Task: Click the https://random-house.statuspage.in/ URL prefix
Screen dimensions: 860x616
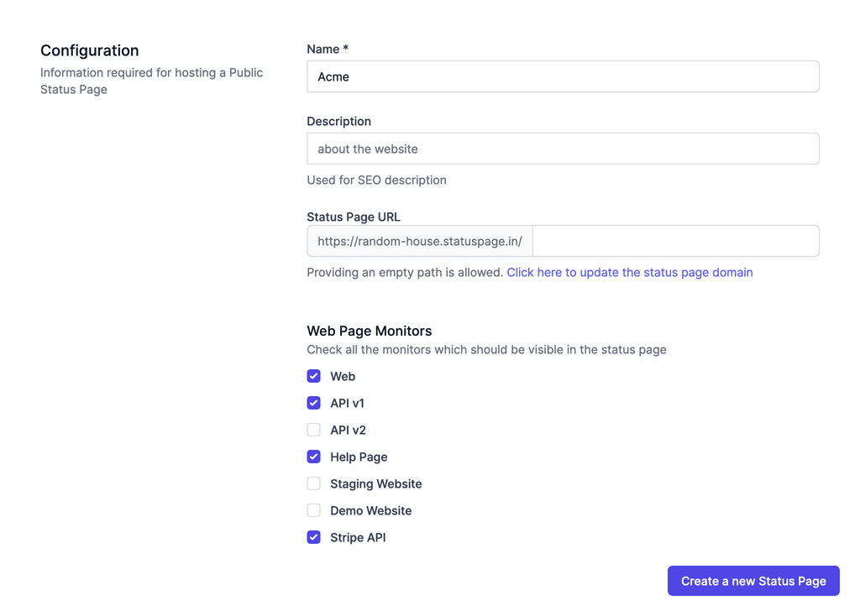Action: point(420,241)
